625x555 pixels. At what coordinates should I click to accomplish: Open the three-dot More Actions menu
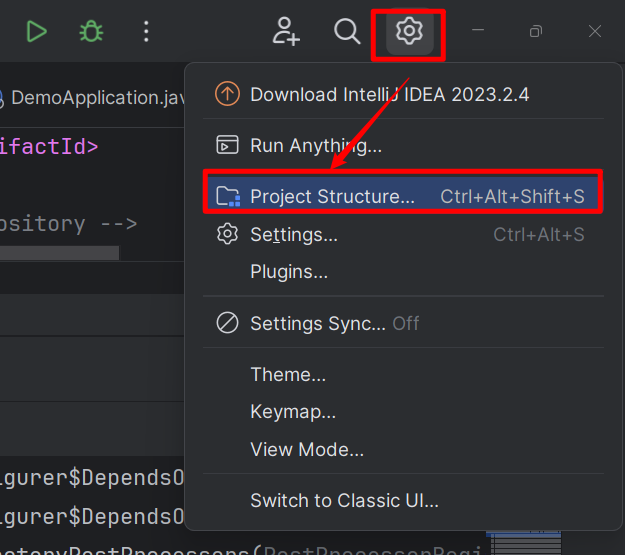pos(146,32)
